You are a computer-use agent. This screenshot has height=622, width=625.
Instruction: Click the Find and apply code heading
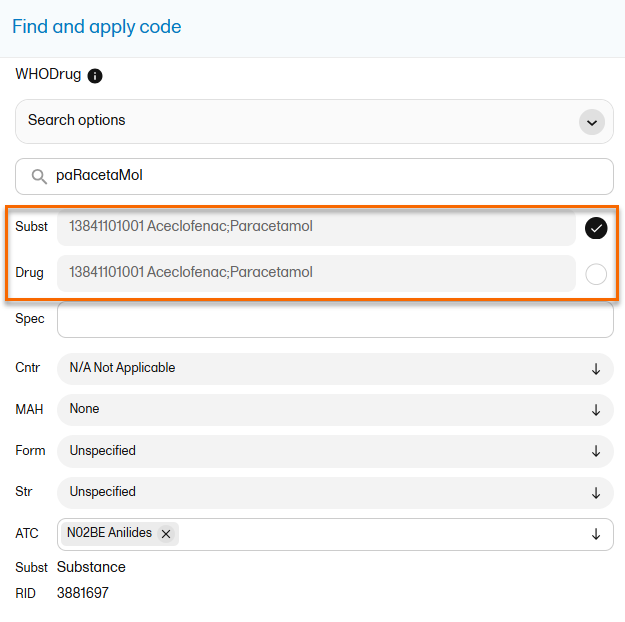click(97, 27)
